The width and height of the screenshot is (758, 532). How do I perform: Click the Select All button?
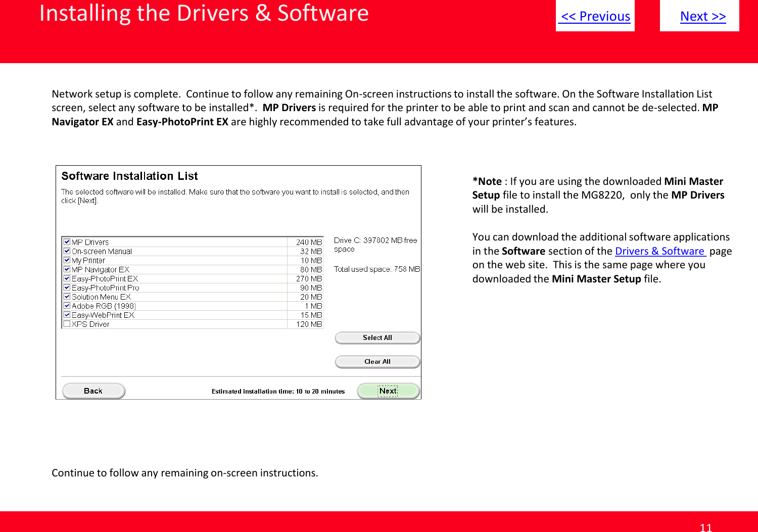[x=377, y=338]
